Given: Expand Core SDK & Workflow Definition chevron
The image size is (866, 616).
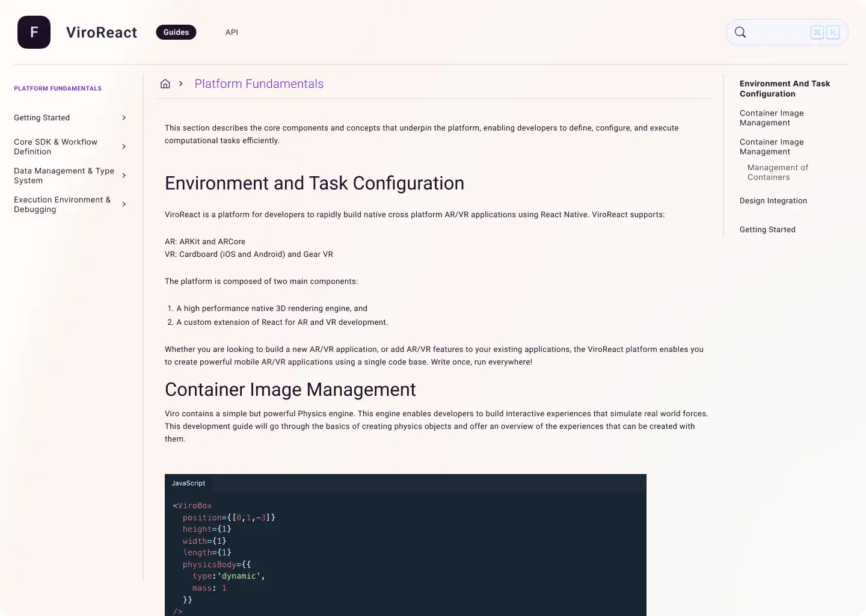Looking at the screenshot, I should (x=124, y=147).
